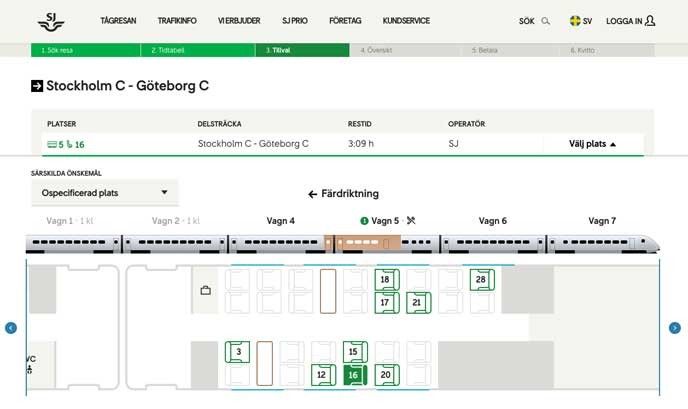The height and width of the screenshot is (409, 688).
Task: Open the Kundservice link
Action: [405, 21]
